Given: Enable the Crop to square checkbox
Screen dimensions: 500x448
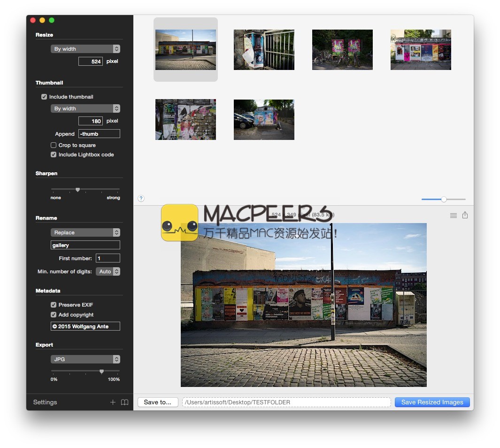Looking at the screenshot, I should (54, 145).
